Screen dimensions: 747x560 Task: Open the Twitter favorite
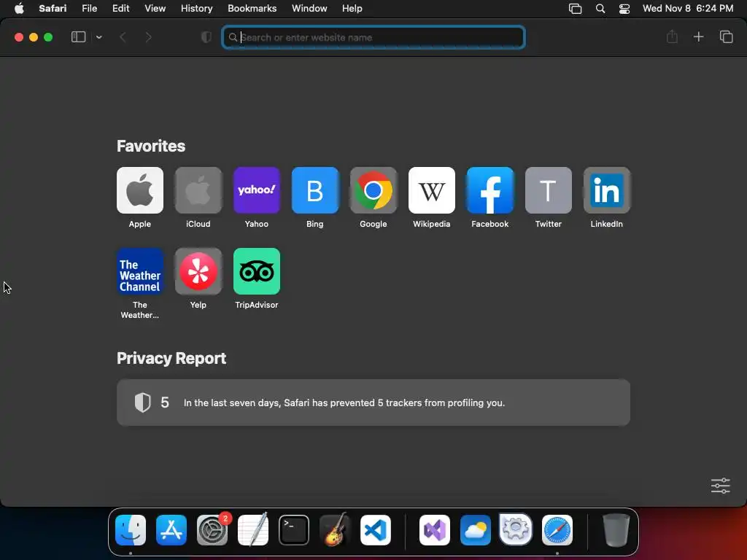(549, 190)
